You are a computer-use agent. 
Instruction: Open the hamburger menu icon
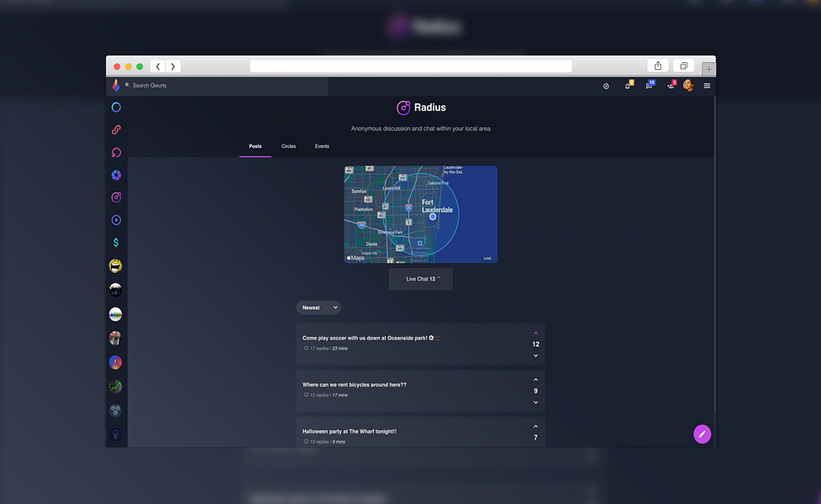click(x=707, y=86)
